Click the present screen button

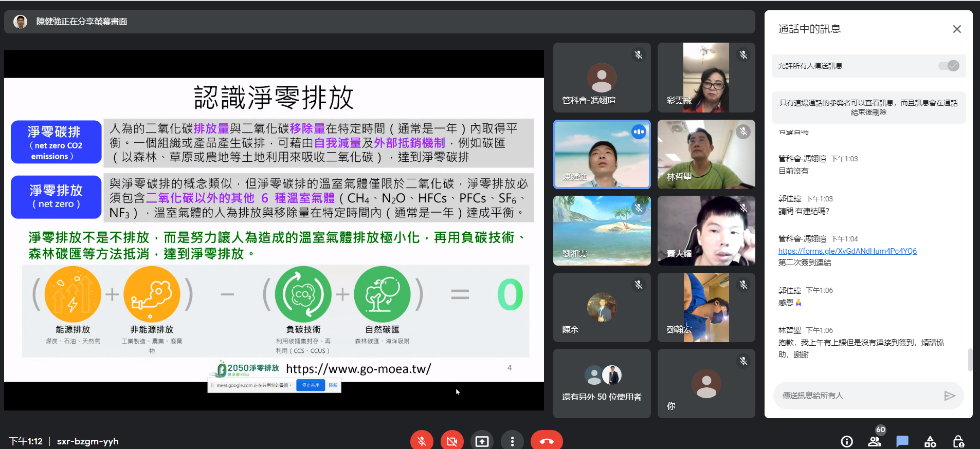482,441
